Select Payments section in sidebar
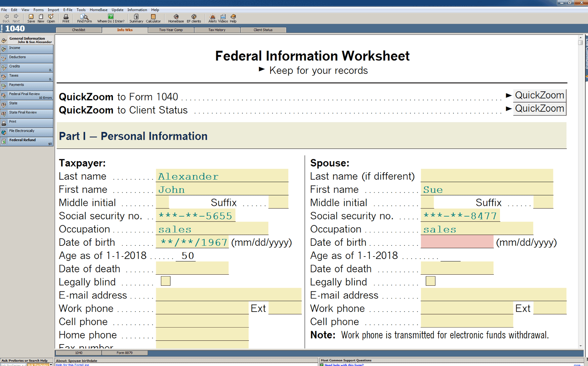The image size is (588, 366). 27,86
